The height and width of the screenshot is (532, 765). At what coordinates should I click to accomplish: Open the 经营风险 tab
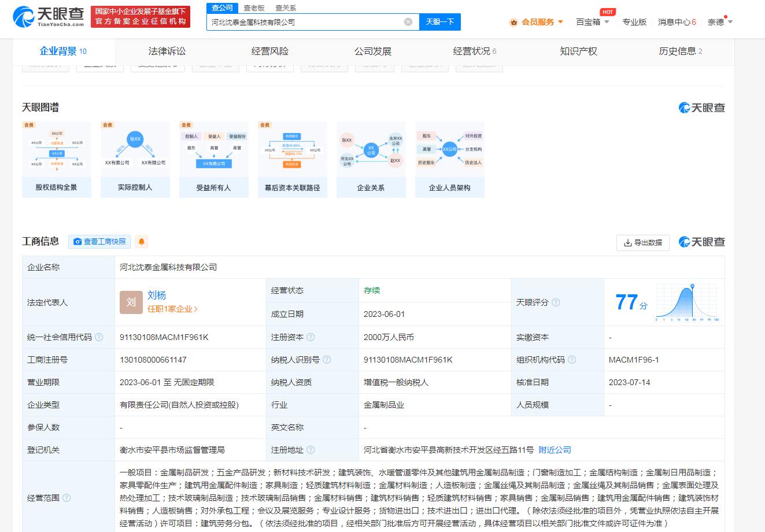[270, 51]
